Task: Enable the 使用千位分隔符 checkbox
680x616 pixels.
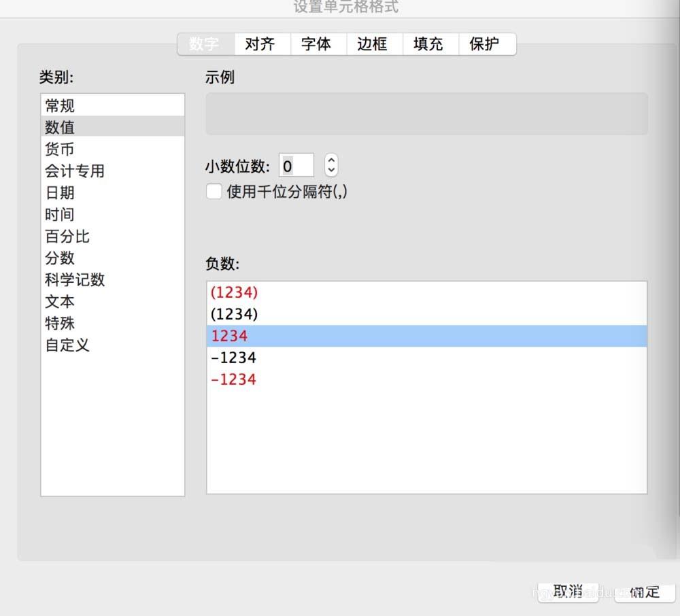Action: (x=214, y=192)
